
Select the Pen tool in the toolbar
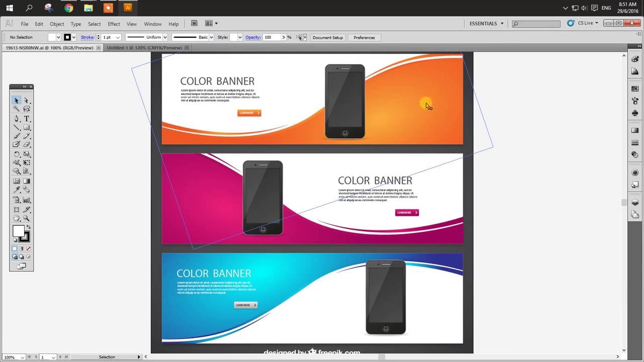point(16,119)
